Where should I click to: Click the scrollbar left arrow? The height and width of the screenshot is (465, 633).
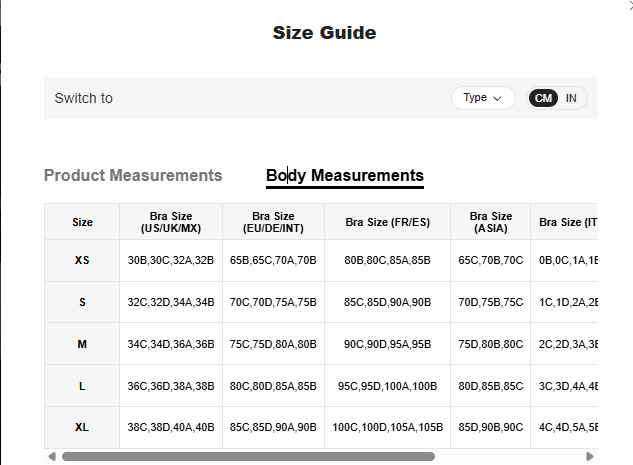(52, 456)
